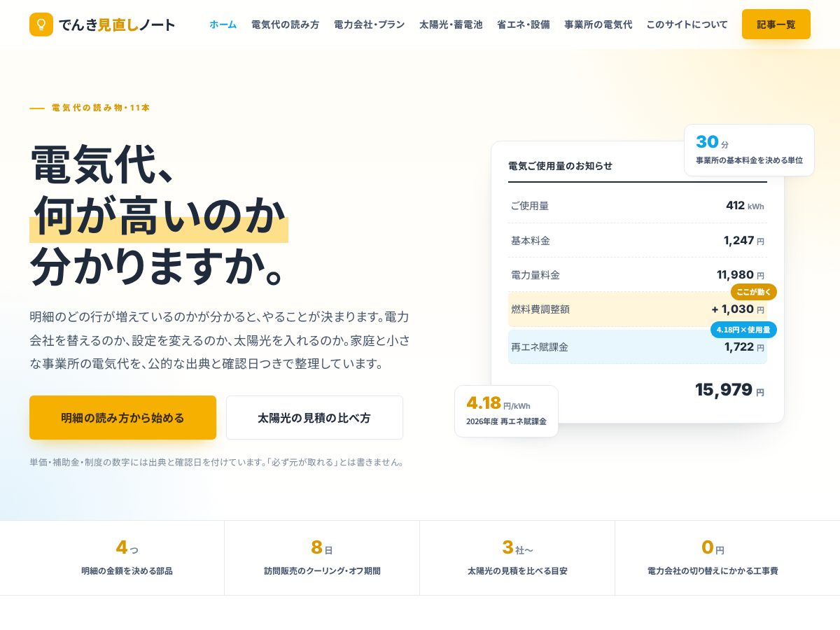Screen dimensions: 840x630
Task: Click the 3社〜 太陽光の見積 stat
Action: 517,558
